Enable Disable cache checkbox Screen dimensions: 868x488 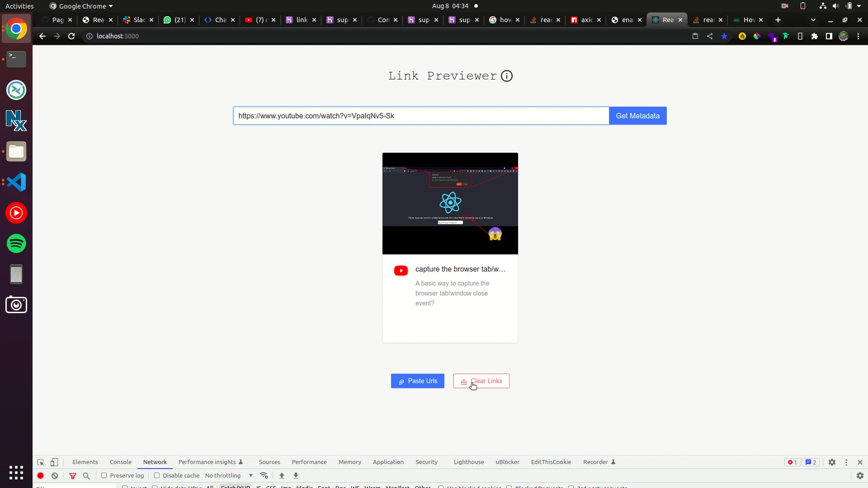point(157,476)
